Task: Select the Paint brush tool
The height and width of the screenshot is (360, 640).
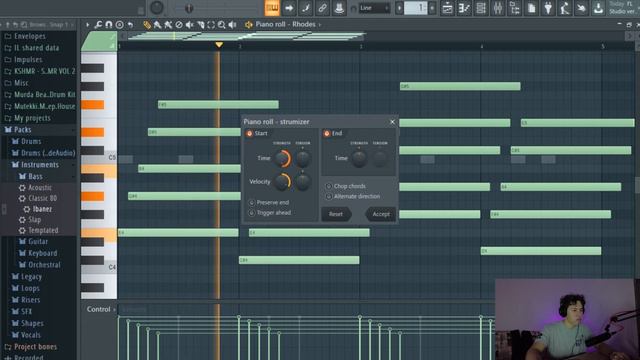Action: point(158,25)
